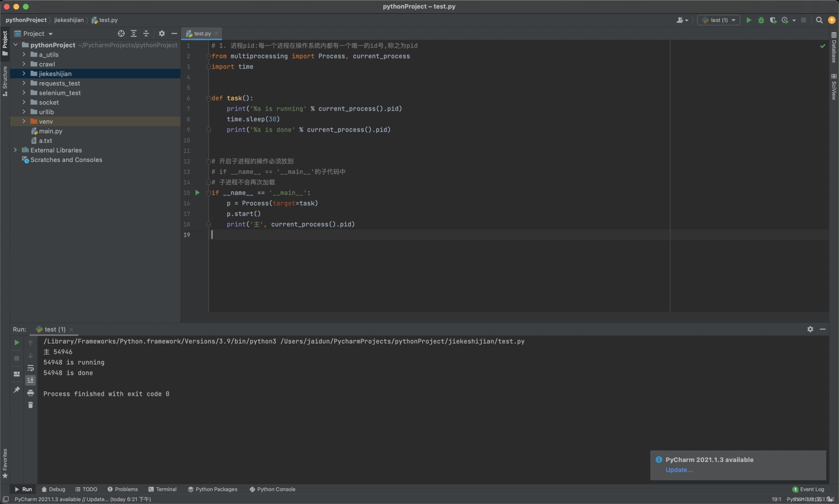Open Search Everywhere magnifier icon
Viewport: 839px width, 504px height.
click(x=819, y=20)
